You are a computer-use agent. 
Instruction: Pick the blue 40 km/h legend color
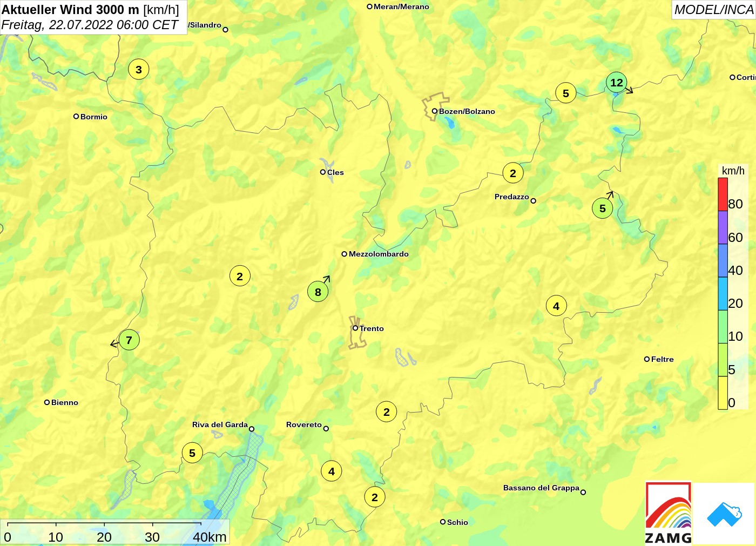(723, 260)
